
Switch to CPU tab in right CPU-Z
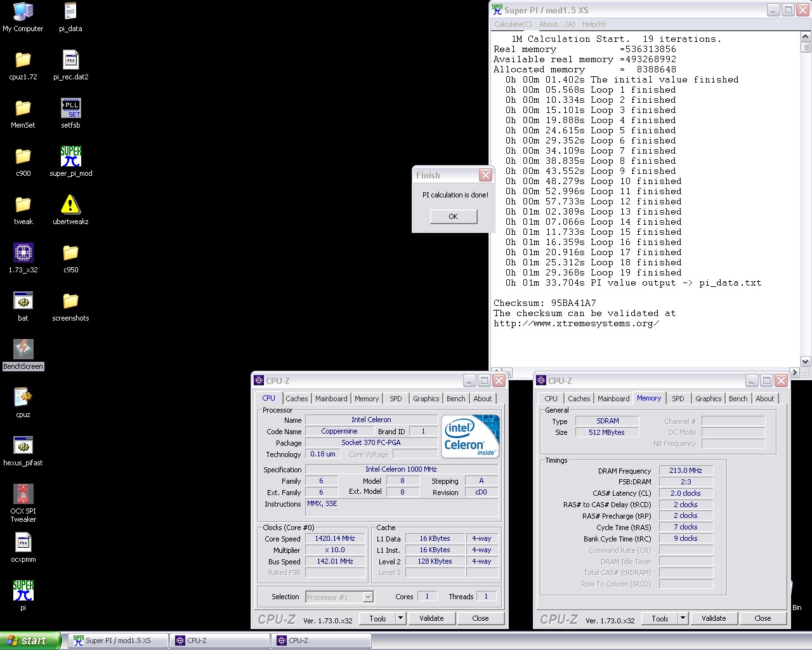pyautogui.click(x=551, y=399)
